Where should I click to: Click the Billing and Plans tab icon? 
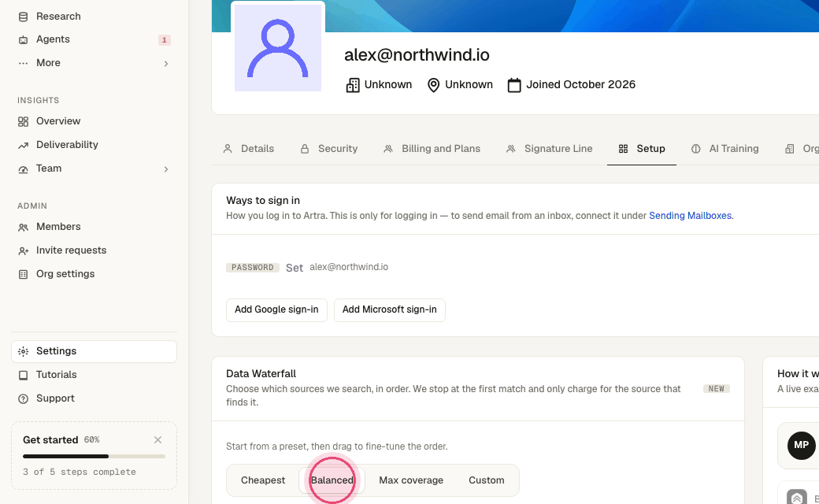(x=388, y=149)
